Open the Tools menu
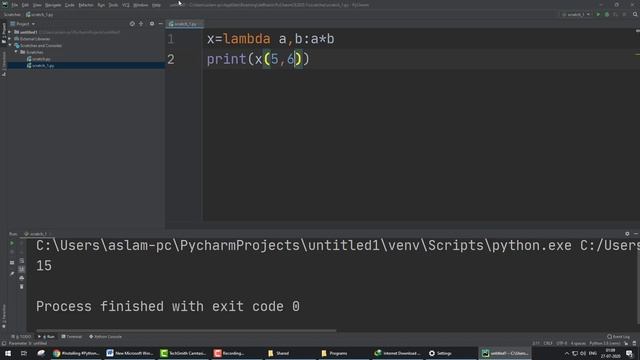 [113, 5]
